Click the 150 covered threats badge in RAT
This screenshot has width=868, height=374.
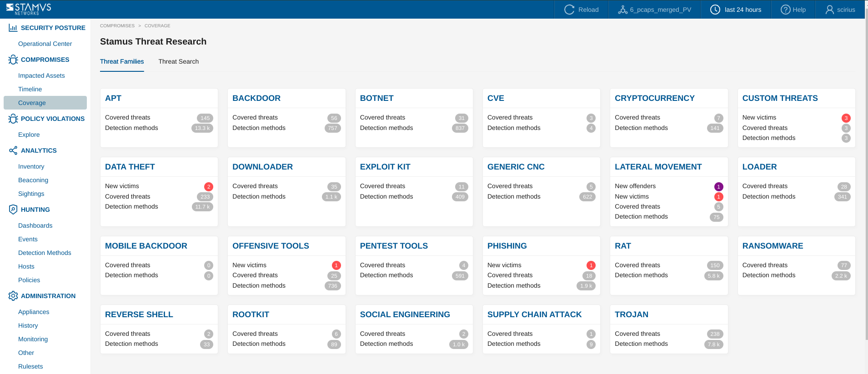point(715,265)
